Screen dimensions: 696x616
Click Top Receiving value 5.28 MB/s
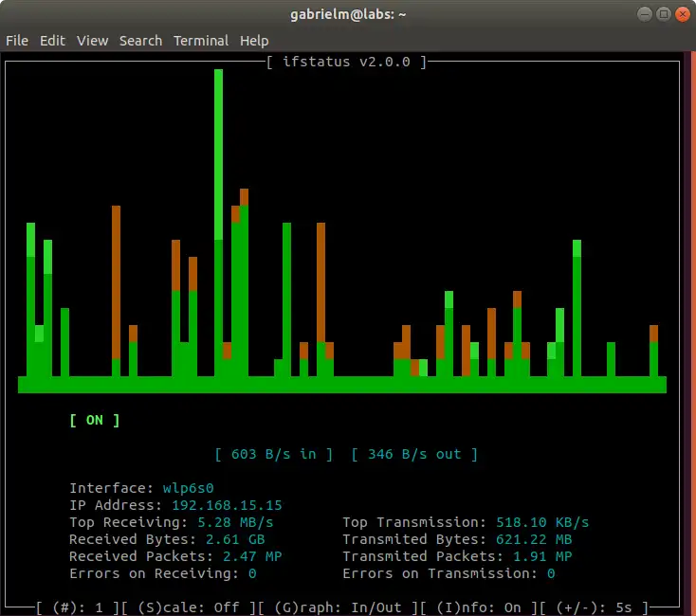(x=235, y=522)
